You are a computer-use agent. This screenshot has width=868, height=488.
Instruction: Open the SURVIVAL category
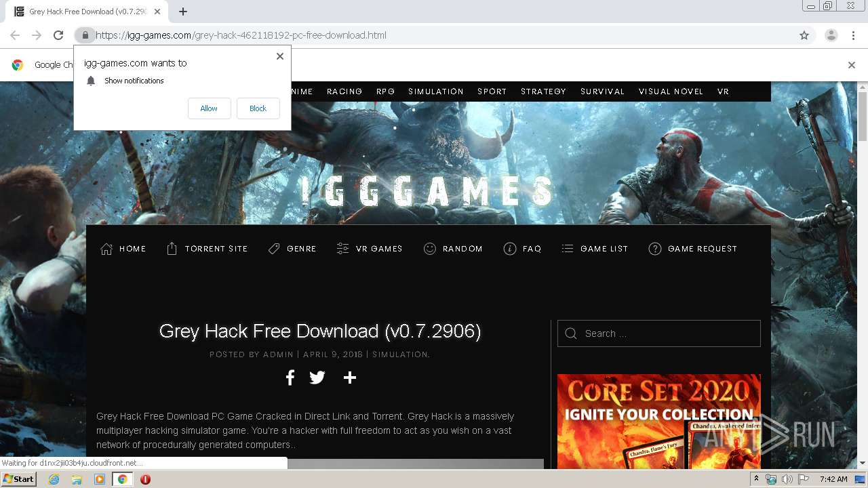point(602,91)
